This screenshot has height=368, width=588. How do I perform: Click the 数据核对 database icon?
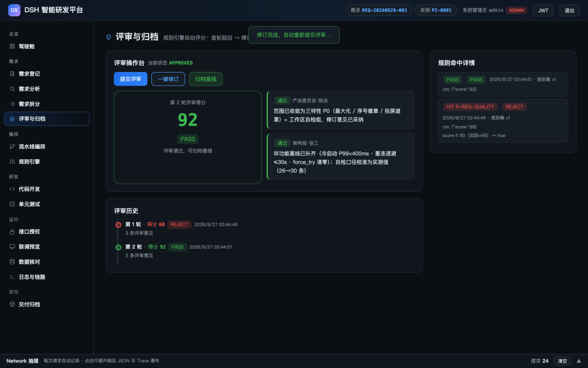tap(12, 262)
